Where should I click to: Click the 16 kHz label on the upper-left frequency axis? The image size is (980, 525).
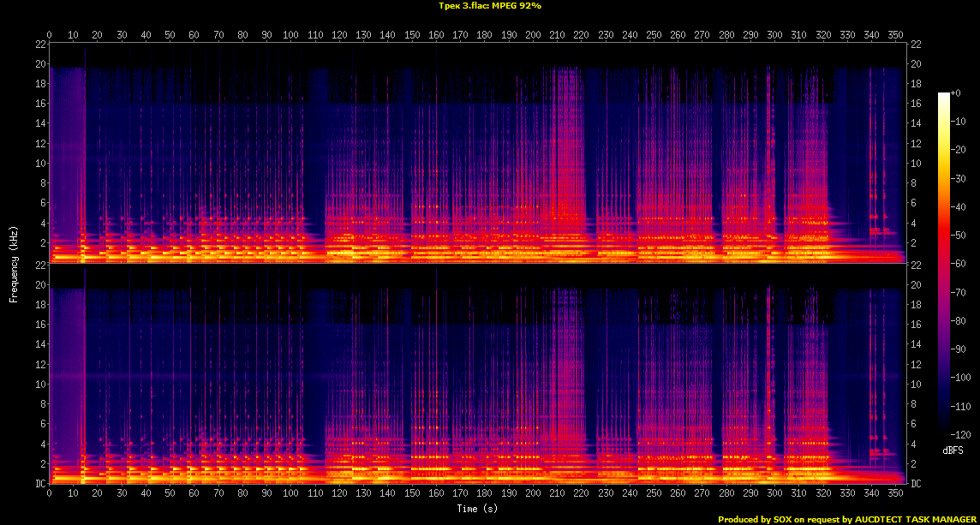40,104
